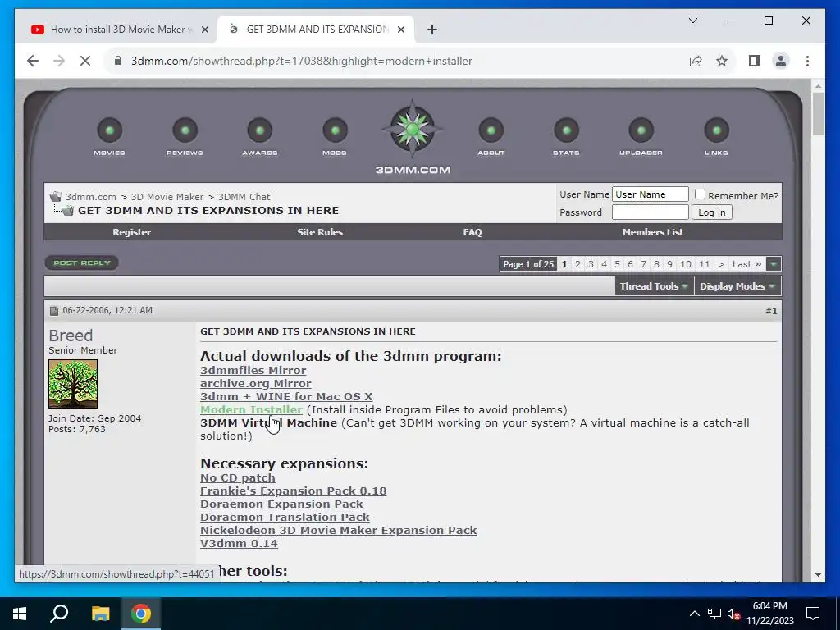Focus the User Name field
The height and width of the screenshot is (630, 840).
(651, 194)
